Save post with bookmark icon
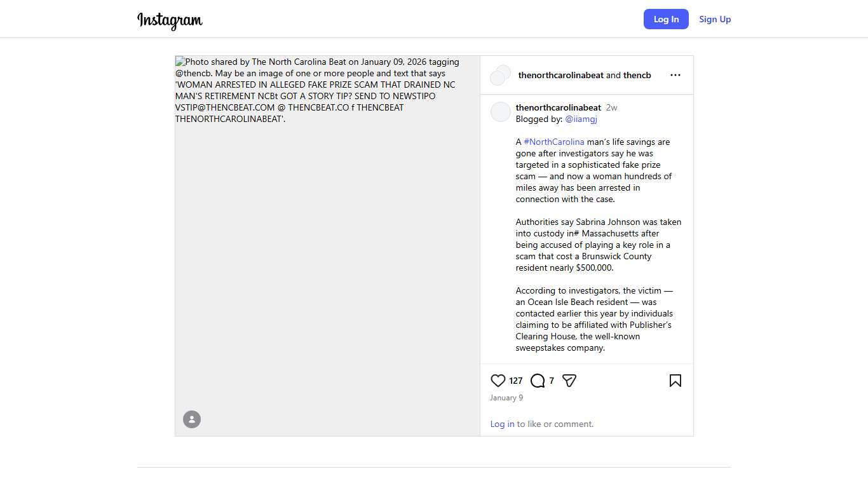Image resolution: width=868 pixels, height=488 pixels. [x=675, y=381]
